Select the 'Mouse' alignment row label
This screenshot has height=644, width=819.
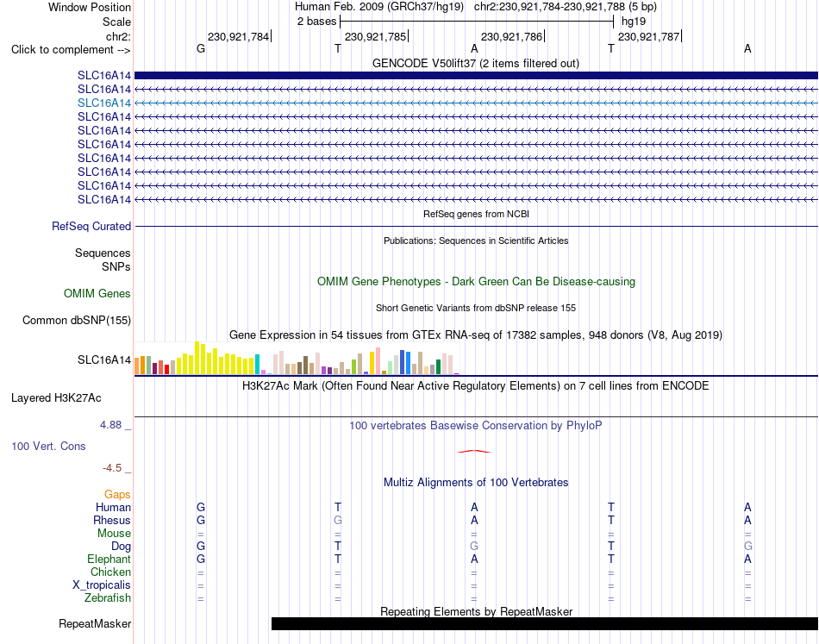(114, 534)
